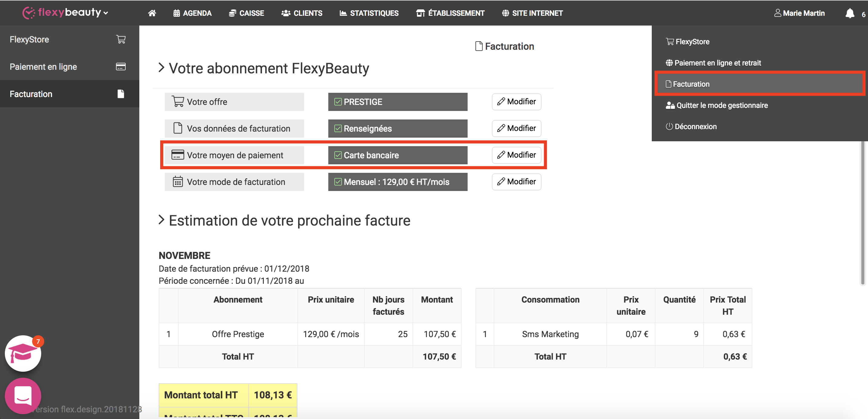Collapse the Votre abonnement FlexyBeauty section chevron
This screenshot has width=868, height=419.
[x=161, y=68]
